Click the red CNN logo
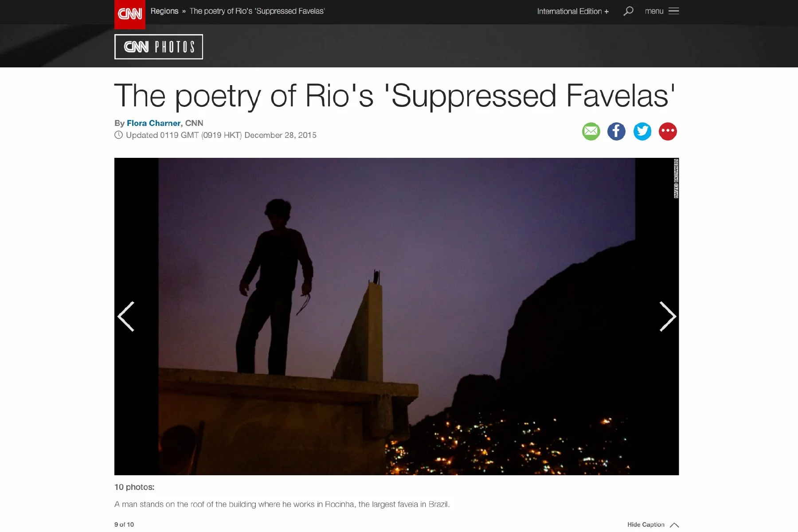The height and width of the screenshot is (532, 798). tap(129, 14)
